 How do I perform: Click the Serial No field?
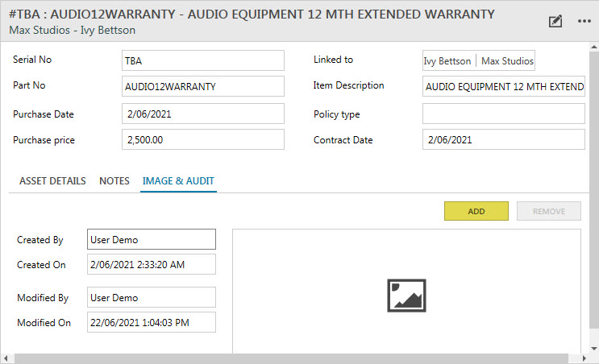(203, 60)
